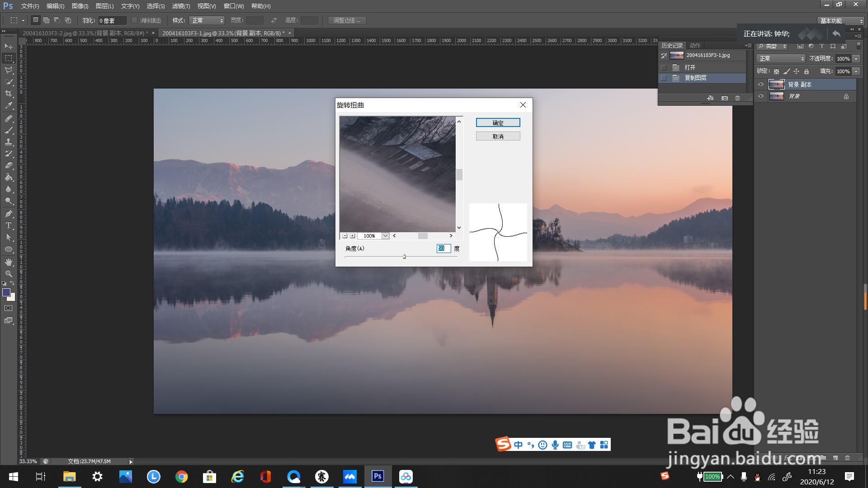Screen dimensions: 868x488
Task: Open Photoshop from the Windows taskbar
Action: 378,476
